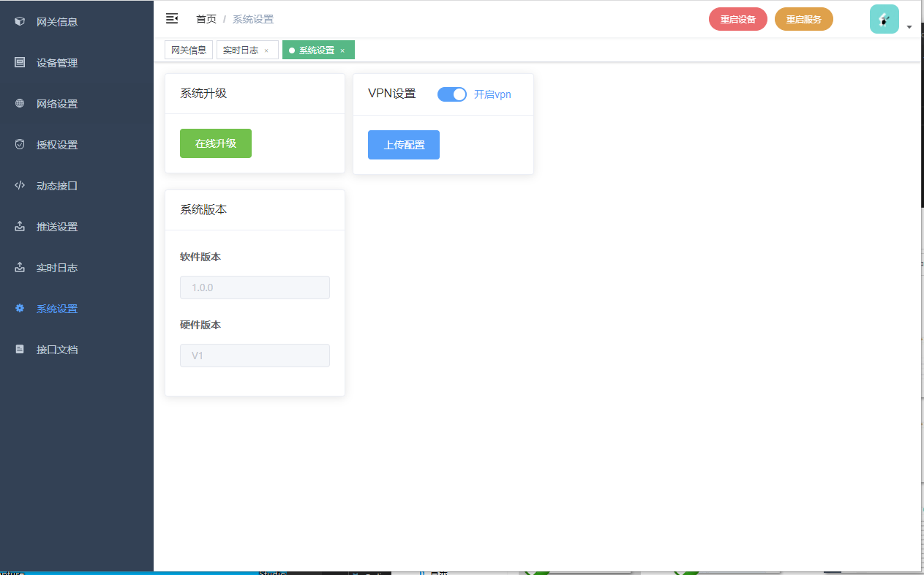Click the user avatar image

(884, 19)
